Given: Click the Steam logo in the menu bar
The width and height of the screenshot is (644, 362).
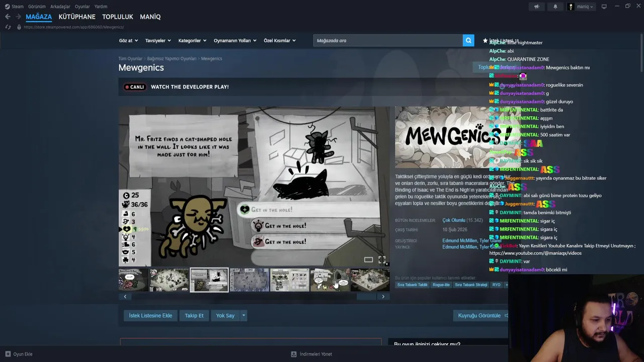Looking at the screenshot, I should [x=7, y=7].
